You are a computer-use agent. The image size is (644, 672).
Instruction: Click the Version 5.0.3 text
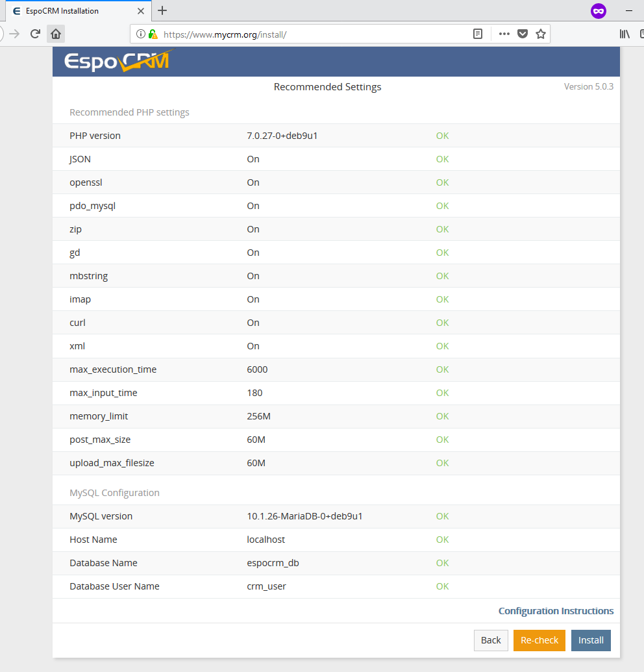[588, 86]
